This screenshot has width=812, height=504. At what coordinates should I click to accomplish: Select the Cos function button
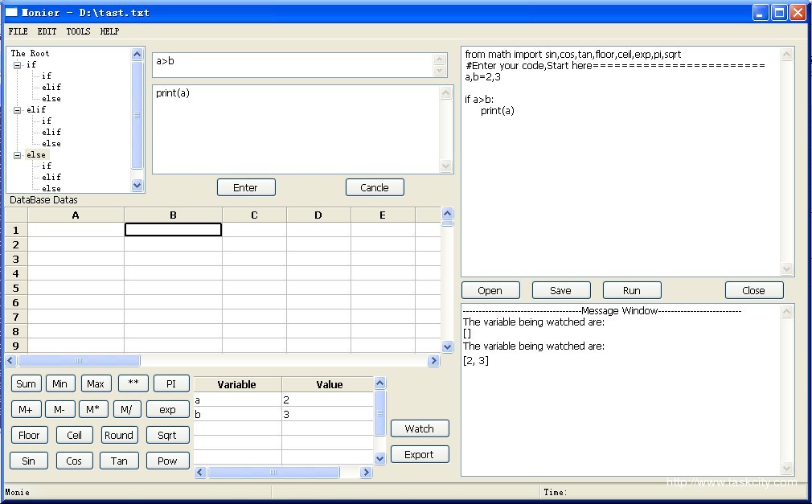[x=74, y=461]
